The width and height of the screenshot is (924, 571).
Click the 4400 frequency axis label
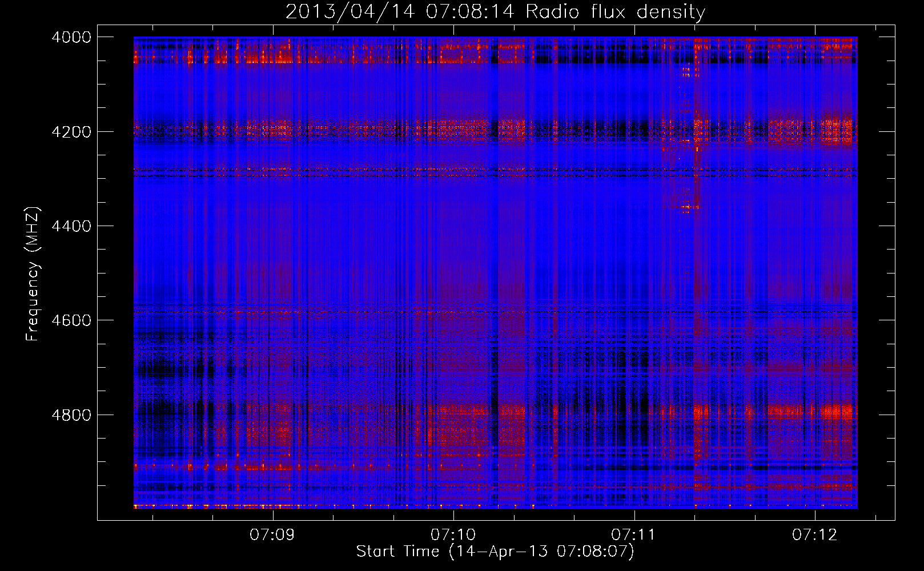pyautogui.click(x=71, y=226)
